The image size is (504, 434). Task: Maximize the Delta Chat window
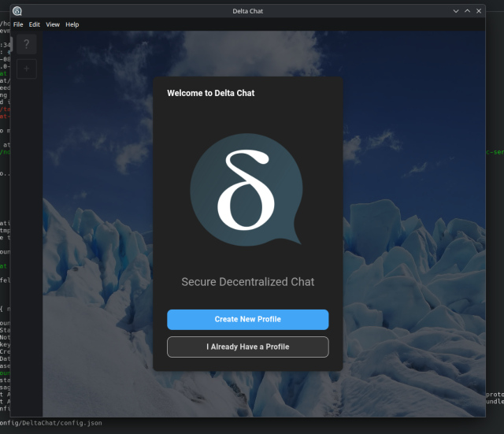[467, 10]
